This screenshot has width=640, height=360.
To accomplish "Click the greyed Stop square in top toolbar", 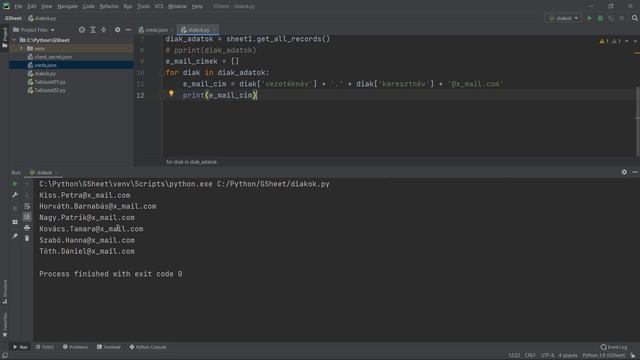I will (x=622, y=18).
